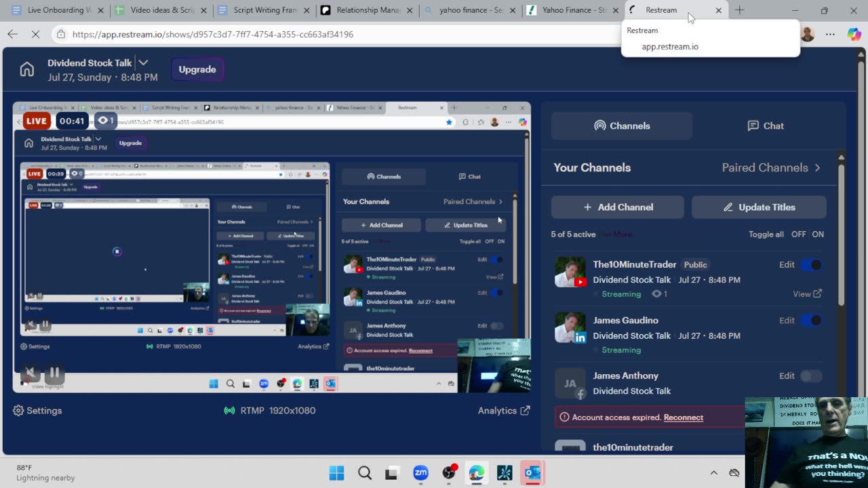Click the main live preview thumbnail
Image resolution: width=868 pixels, height=488 pixels.
(271, 247)
